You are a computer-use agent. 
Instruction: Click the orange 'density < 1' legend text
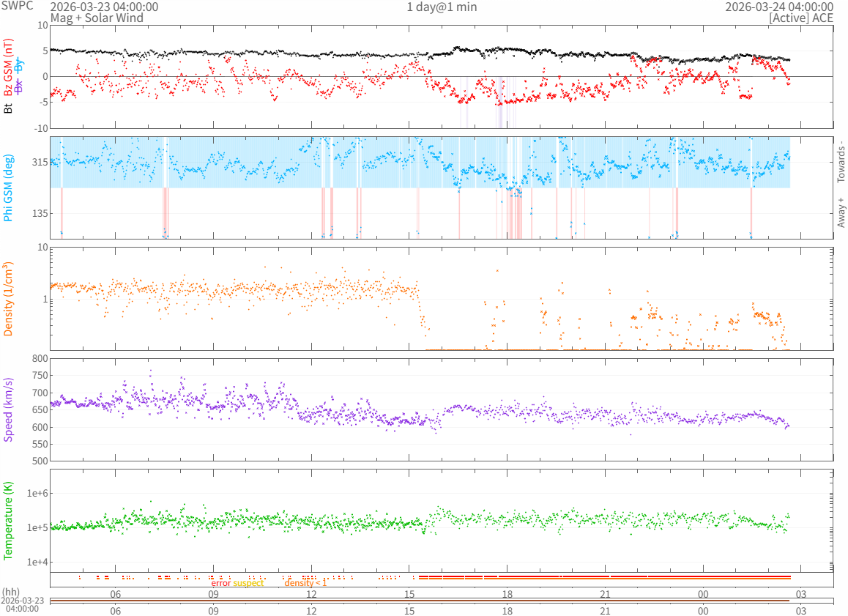(305, 583)
